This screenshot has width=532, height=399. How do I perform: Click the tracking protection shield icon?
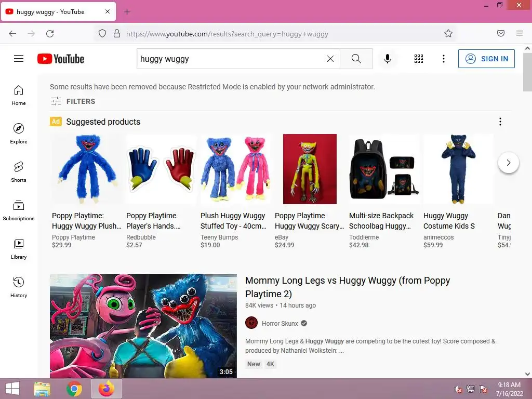tap(102, 34)
